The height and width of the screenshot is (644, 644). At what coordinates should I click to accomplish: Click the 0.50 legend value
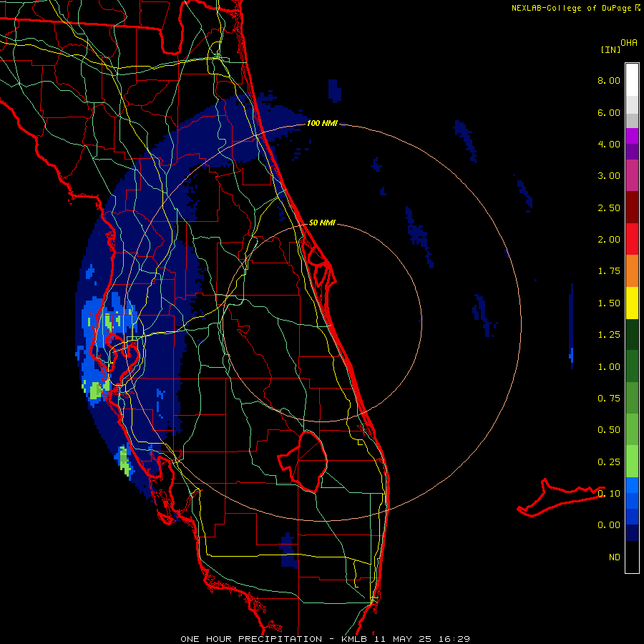point(609,430)
